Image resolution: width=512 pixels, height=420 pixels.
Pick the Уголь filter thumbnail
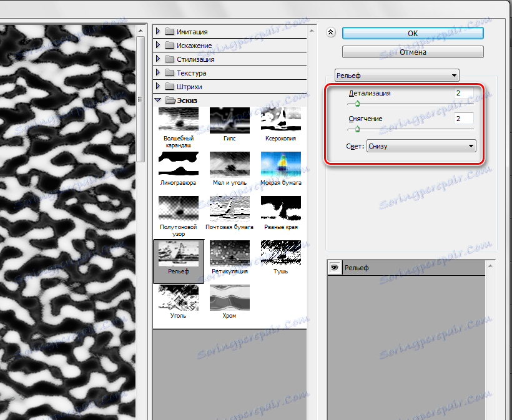[179, 298]
